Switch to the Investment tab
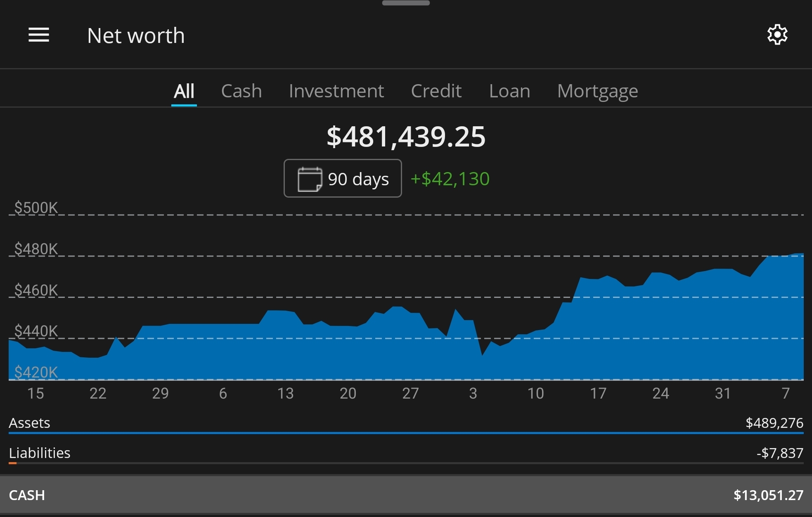Viewport: 812px width, 517px height. click(x=336, y=91)
